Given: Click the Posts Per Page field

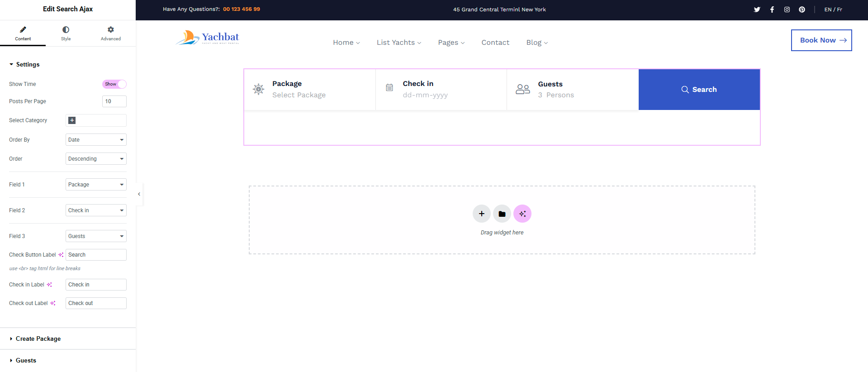Looking at the screenshot, I should tap(114, 101).
